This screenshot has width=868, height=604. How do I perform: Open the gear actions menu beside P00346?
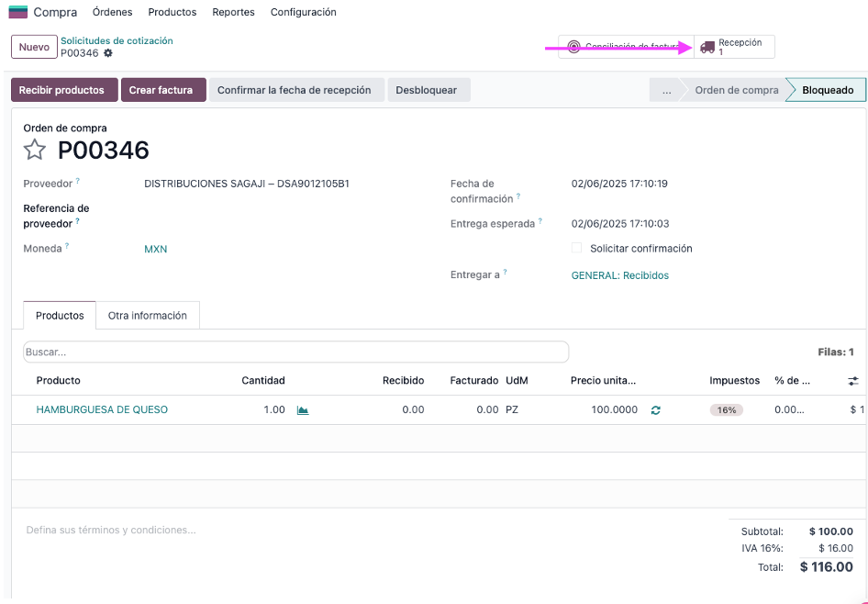108,53
